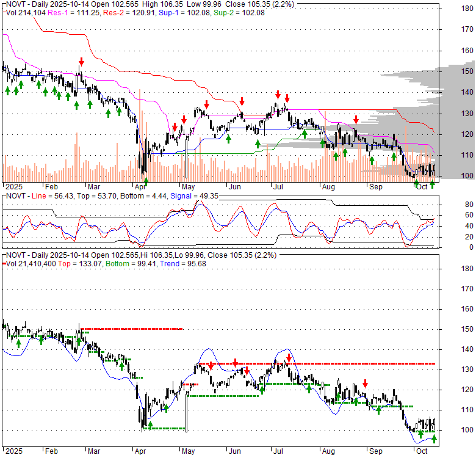Click the green buy arrow in early June on top chart
The width and height of the screenshot is (476, 455).
click(229, 139)
